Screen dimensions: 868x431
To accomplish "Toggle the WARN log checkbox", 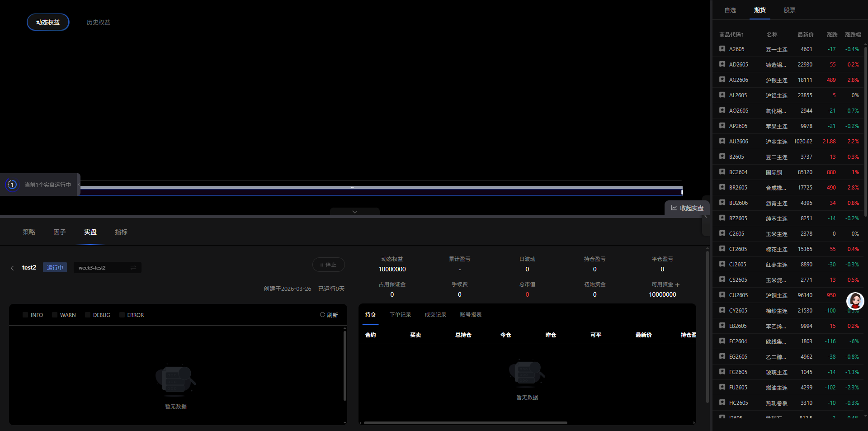I will pos(55,315).
